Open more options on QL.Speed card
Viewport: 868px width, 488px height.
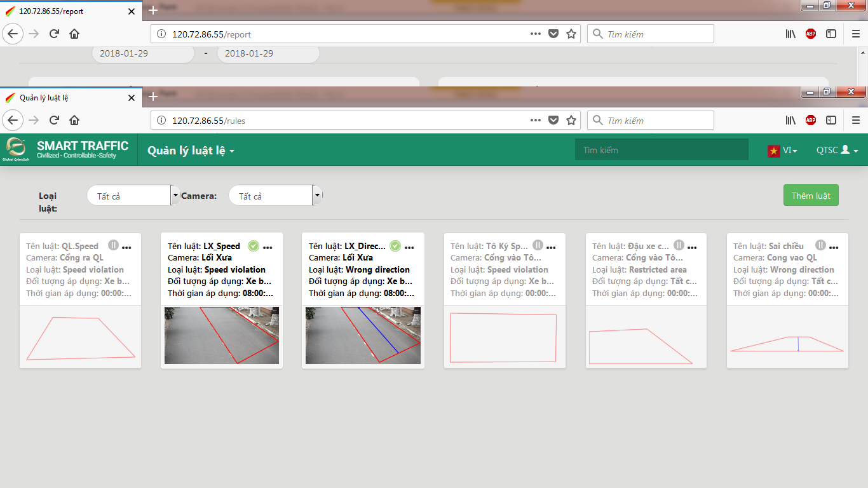coord(126,247)
